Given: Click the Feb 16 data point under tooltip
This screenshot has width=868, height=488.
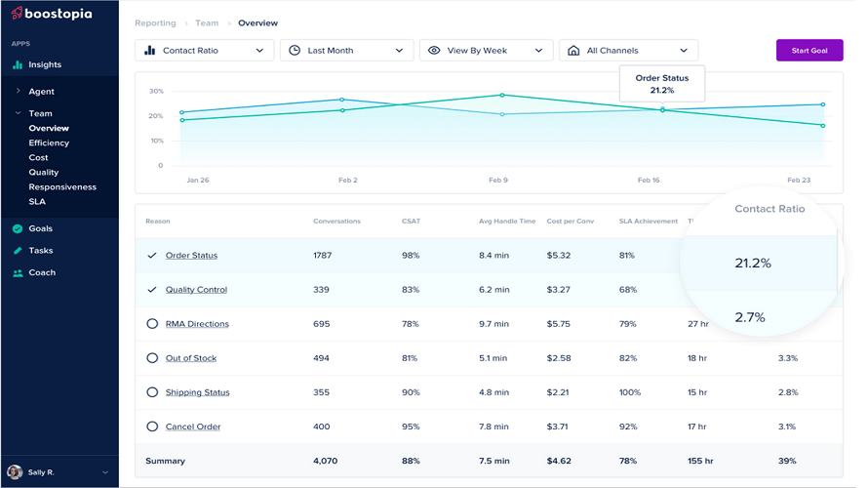Looking at the screenshot, I should [662, 110].
